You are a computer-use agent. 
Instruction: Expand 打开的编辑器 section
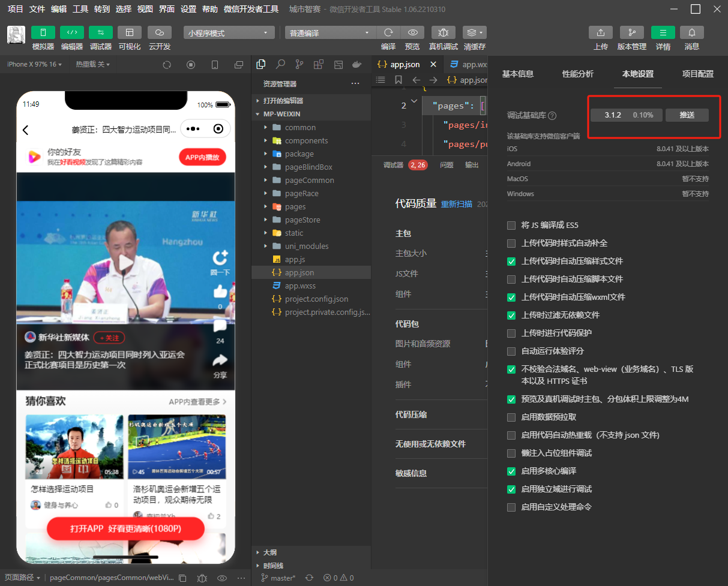pos(283,101)
